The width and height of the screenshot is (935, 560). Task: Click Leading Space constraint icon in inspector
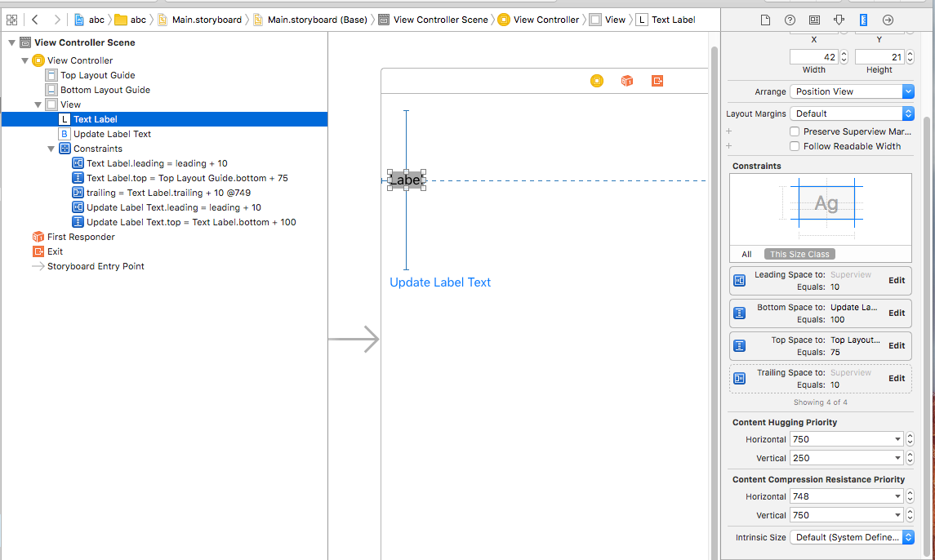click(739, 280)
